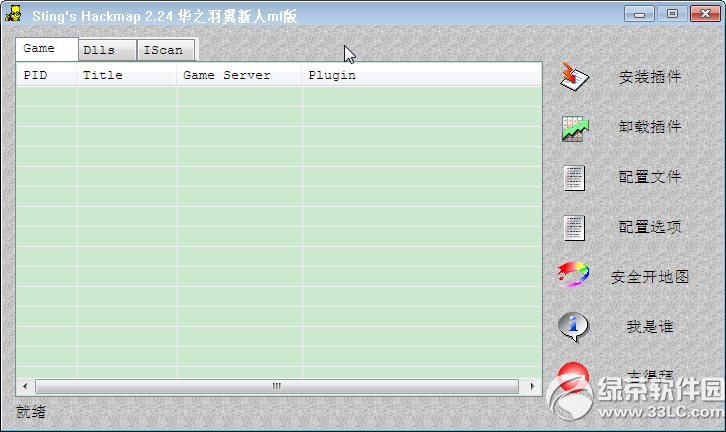Click the blue info 我是谁 icon
Screen dimensions: 726x432
click(574, 325)
